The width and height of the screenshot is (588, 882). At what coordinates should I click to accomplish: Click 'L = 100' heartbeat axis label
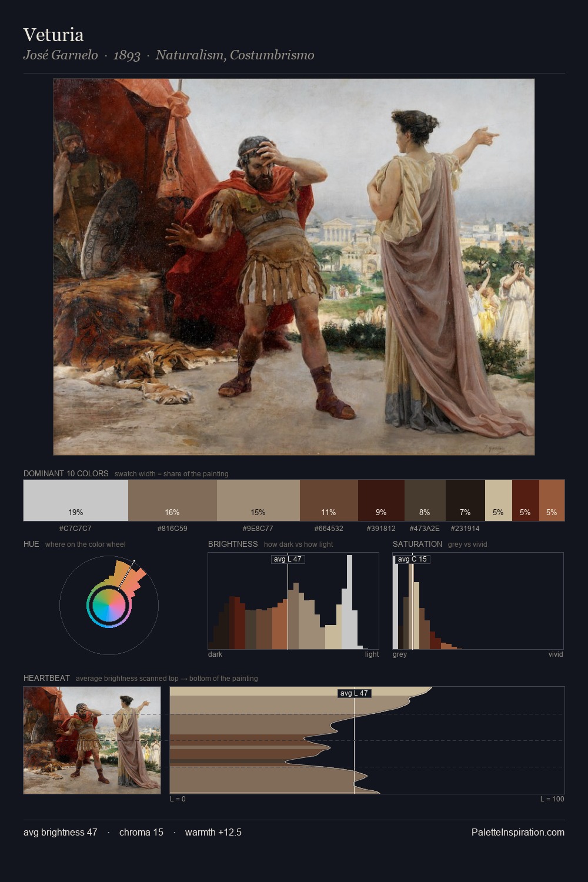(552, 799)
